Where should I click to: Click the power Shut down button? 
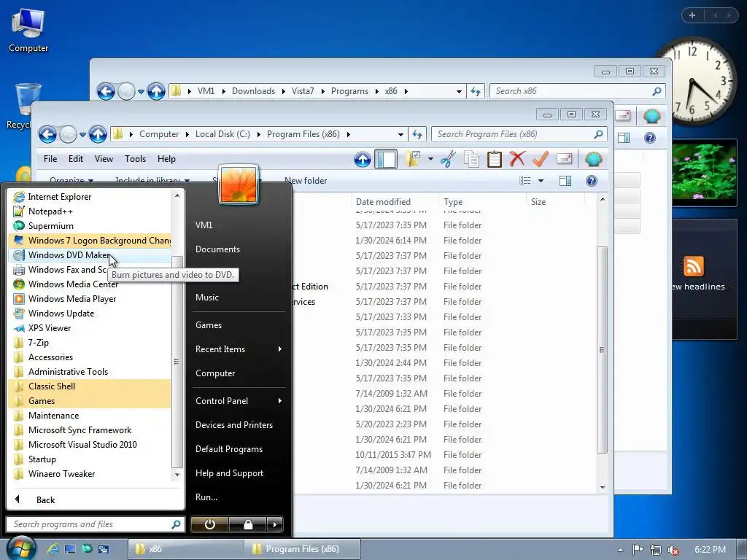[x=209, y=524]
